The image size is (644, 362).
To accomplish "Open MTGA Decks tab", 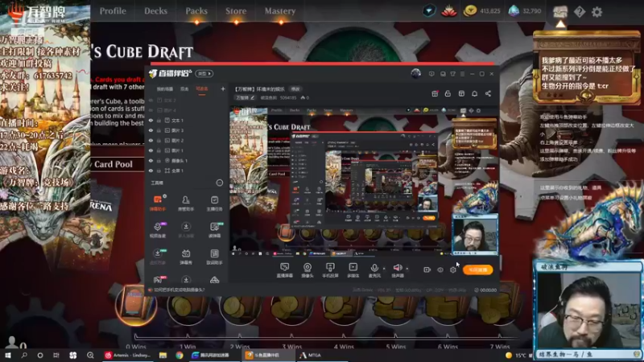I will click(155, 11).
